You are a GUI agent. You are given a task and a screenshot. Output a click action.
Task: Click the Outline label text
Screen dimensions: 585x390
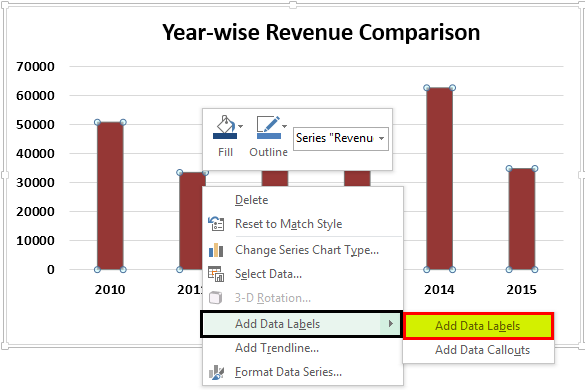pyautogui.click(x=269, y=152)
